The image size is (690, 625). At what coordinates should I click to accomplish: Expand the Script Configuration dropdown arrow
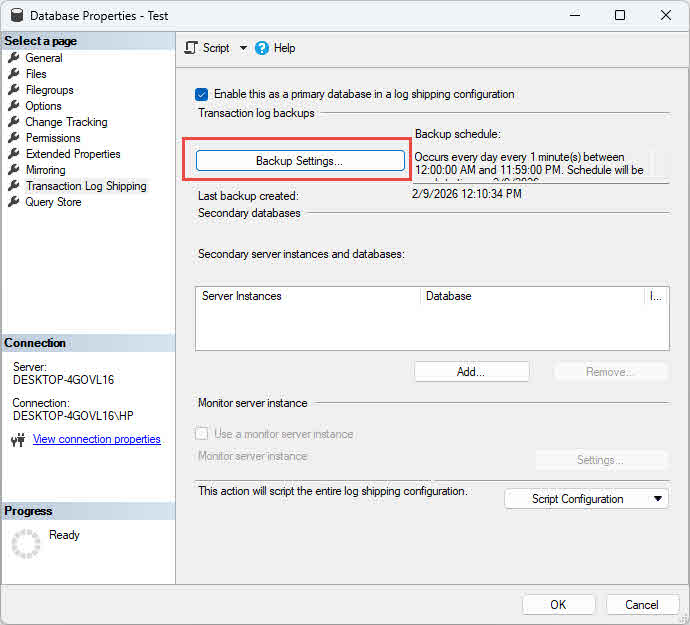coord(657,499)
